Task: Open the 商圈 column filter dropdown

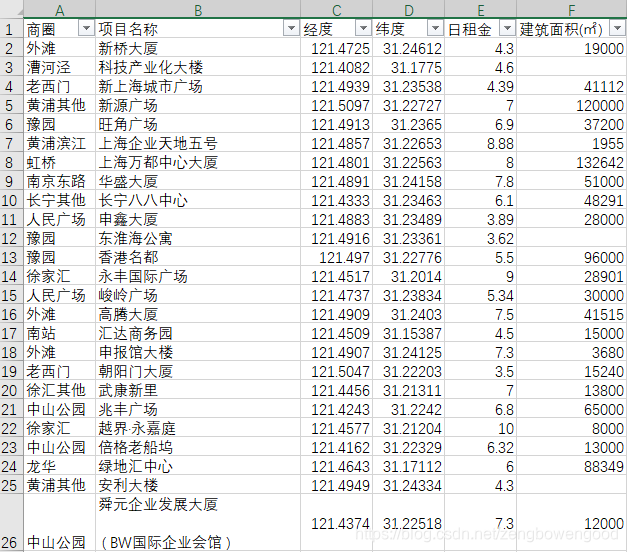Action: [x=86, y=28]
